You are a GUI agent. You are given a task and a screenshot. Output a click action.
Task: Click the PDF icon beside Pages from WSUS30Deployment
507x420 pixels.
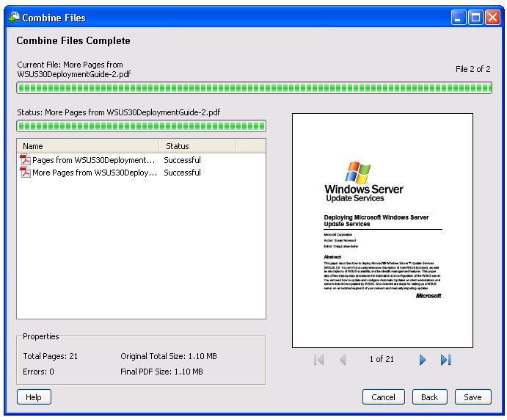[x=25, y=160]
